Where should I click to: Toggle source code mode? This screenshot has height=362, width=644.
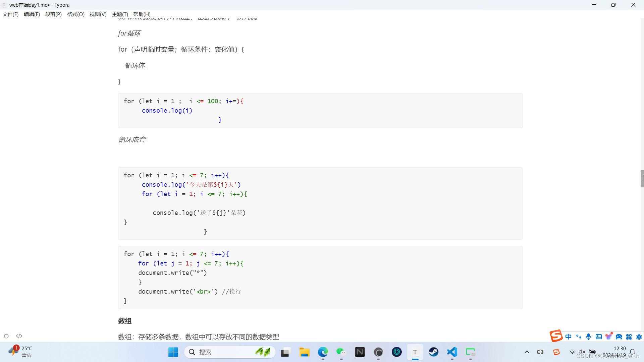(x=19, y=336)
